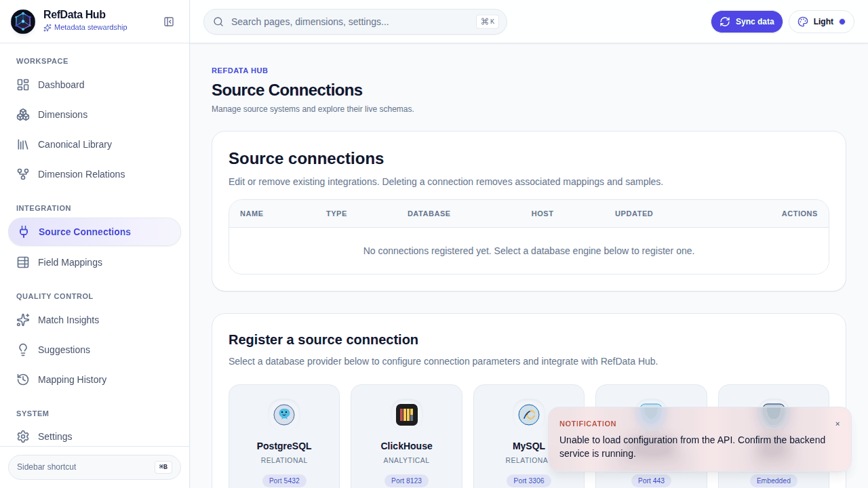Click the ⌘K shortcut badge
This screenshot has height=488, width=868.
pyautogui.click(x=488, y=22)
